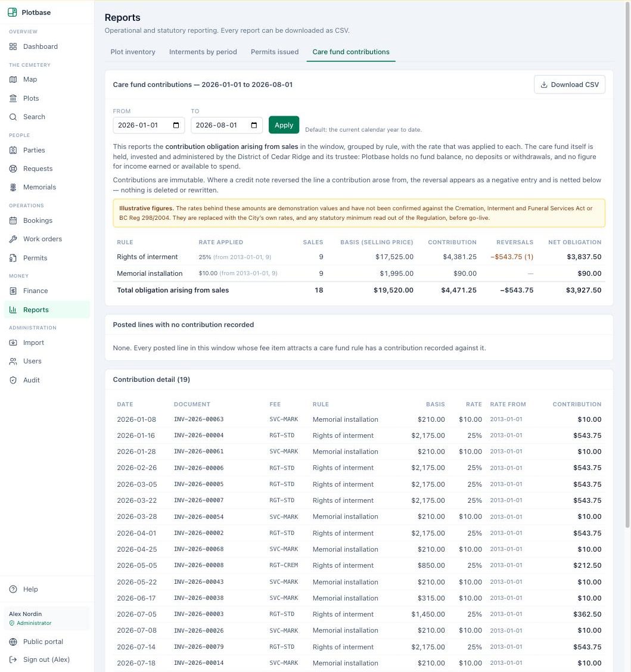
Task: Click the FROM date input field
Action: pos(149,125)
